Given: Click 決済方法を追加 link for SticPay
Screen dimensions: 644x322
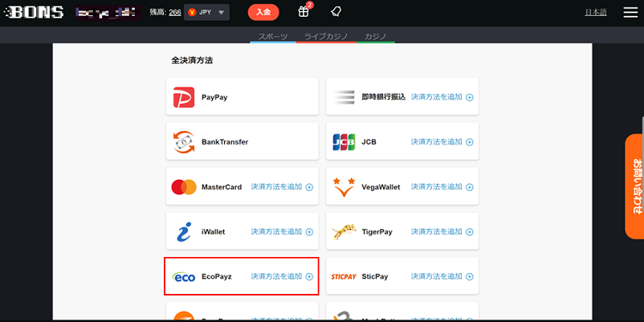Looking at the screenshot, I should click(x=437, y=276).
